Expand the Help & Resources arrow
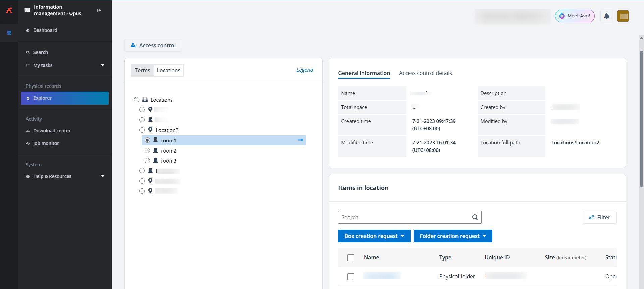 (x=103, y=176)
